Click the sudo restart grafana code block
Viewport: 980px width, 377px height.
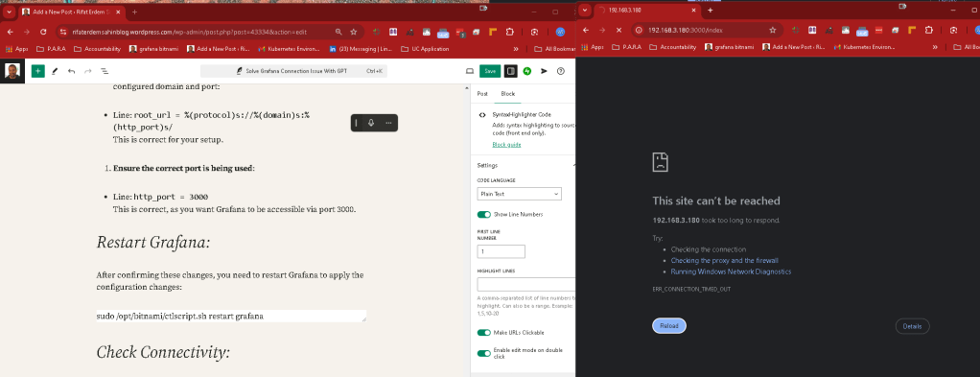[231, 316]
